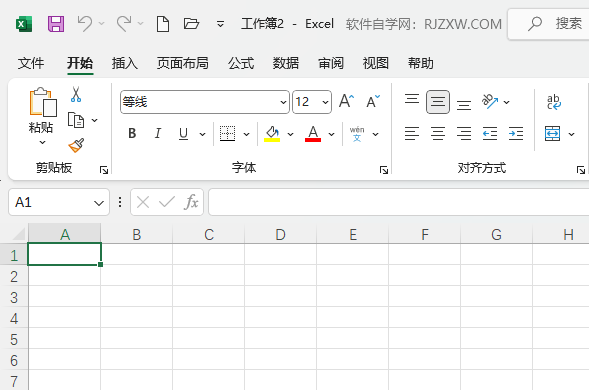This screenshot has width=589, height=390.
Task: Click the Open folder icon
Action: tap(191, 24)
